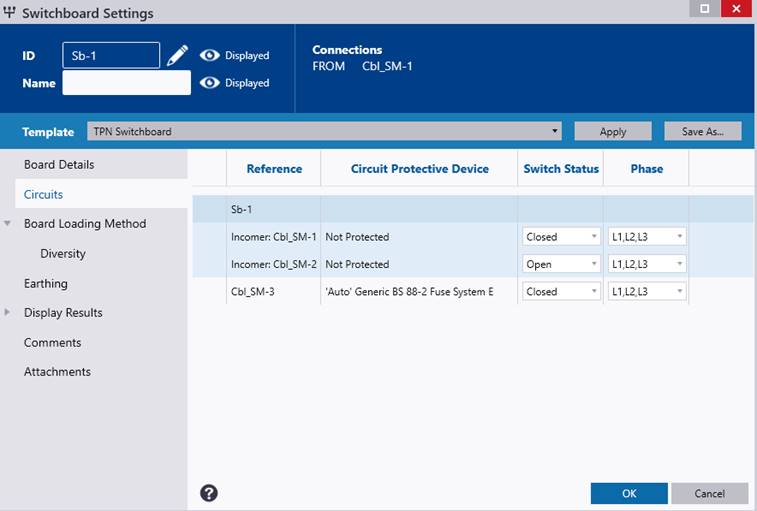Open the Earthing section

click(x=46, y=283)
